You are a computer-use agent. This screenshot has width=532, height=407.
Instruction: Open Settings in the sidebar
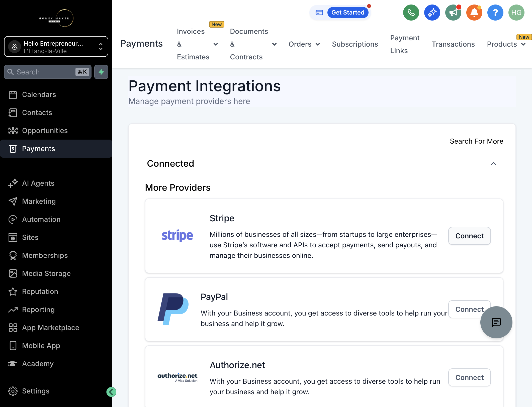(x=56, y=391)
